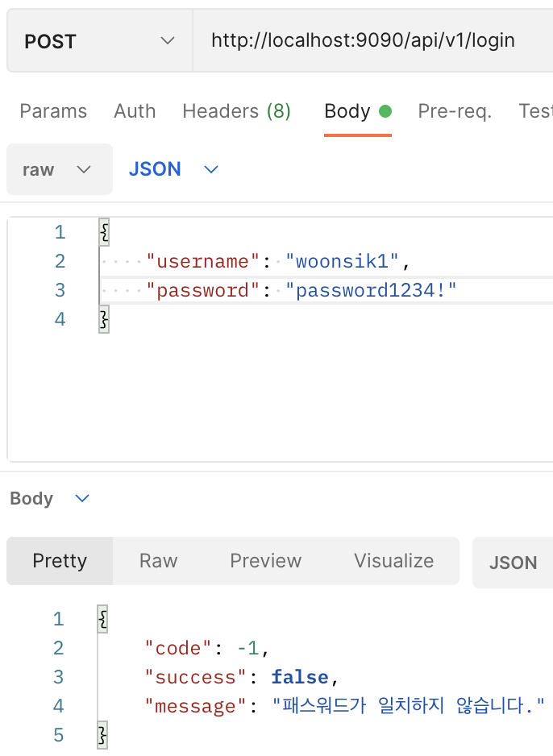
Task: Open the Visualize response view
Action: pyautogui.click(x=393, y=561)
